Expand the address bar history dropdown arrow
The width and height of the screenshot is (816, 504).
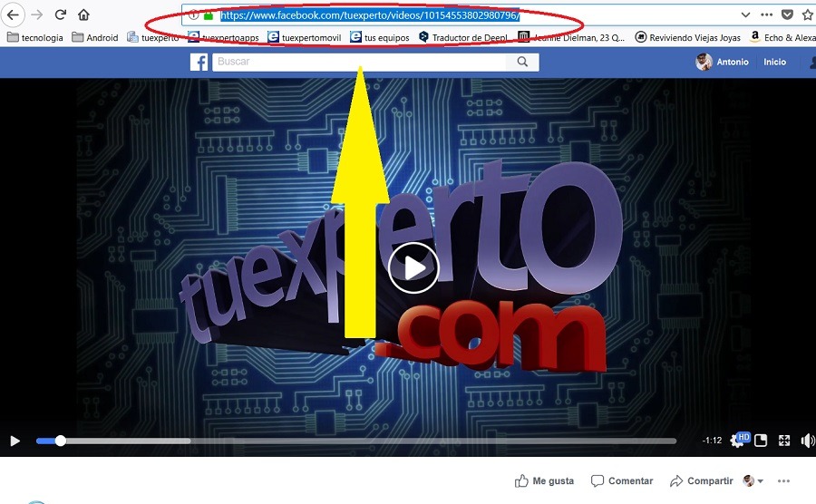click(745, 15)
